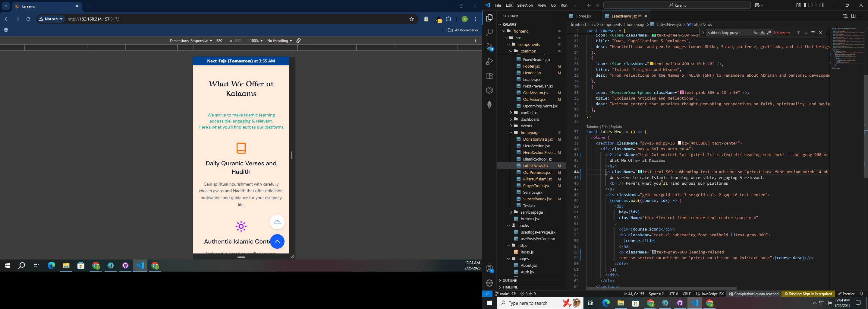
Task: Bookmark this page with the star icon
Action: 411,19
